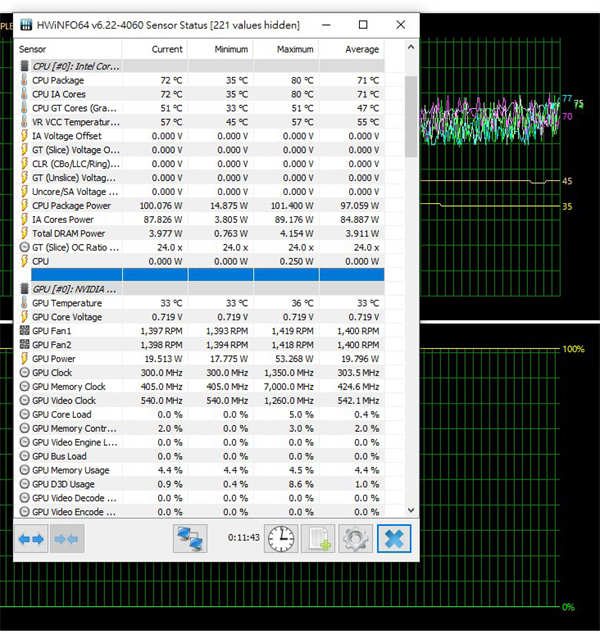600x634 pixels.
Task: Select the GPU [#0]: NVIDIA group row
Action: click(x=201, y=289)
